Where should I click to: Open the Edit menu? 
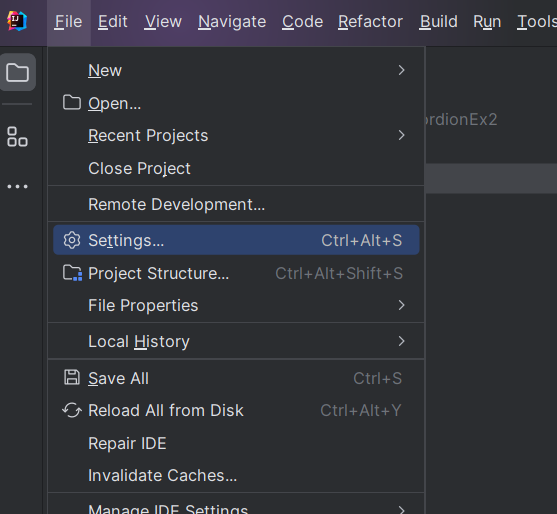(x=113, y=22)
